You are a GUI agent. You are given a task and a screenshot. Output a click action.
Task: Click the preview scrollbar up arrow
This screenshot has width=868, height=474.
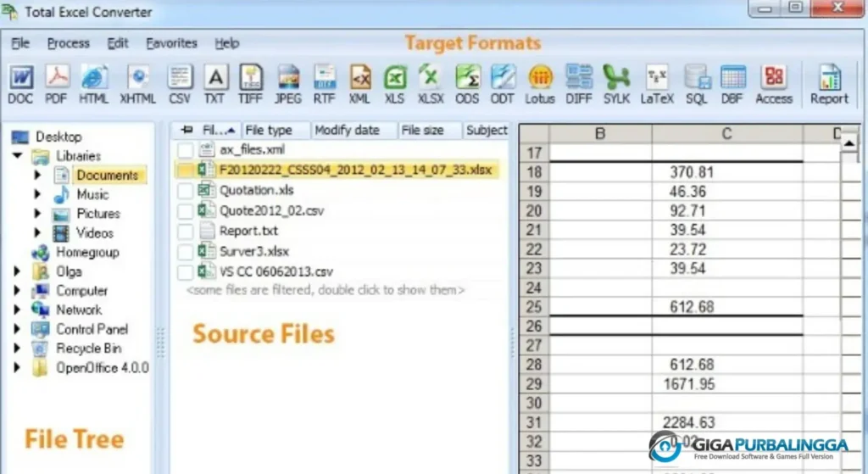click(x=849, y=143)
